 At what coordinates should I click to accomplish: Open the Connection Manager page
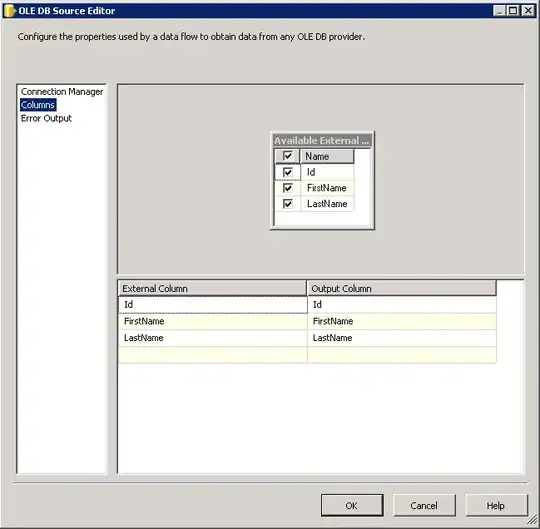[62, 92]
